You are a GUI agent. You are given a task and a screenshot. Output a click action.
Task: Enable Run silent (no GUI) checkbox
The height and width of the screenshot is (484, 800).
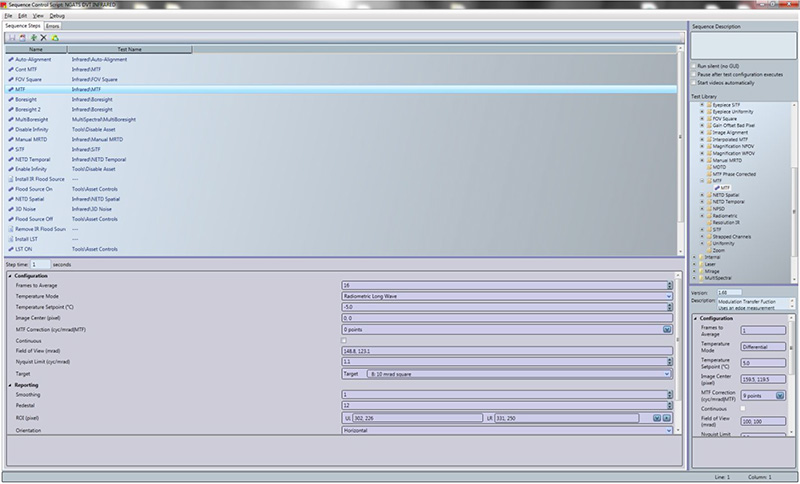point(697,66)
